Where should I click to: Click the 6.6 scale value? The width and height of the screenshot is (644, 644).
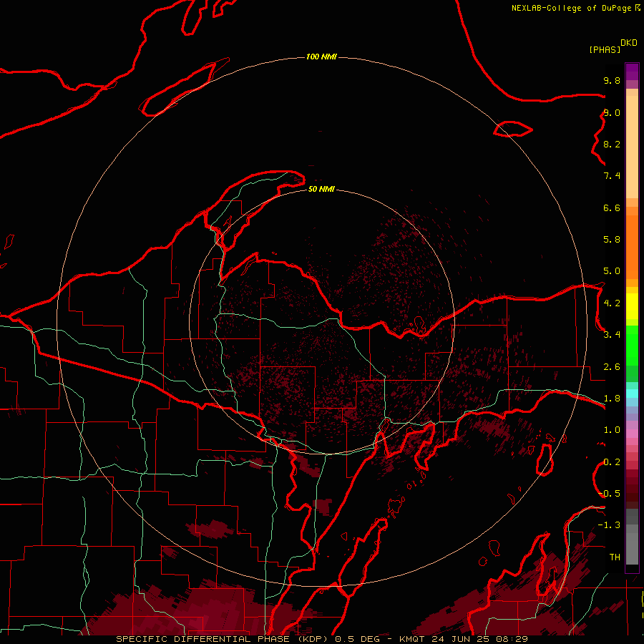point(612,208)
